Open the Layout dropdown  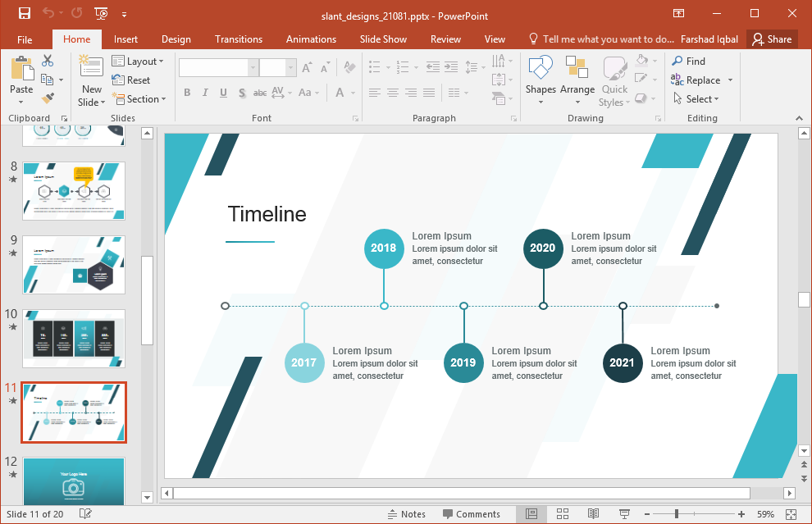point(139,62)
